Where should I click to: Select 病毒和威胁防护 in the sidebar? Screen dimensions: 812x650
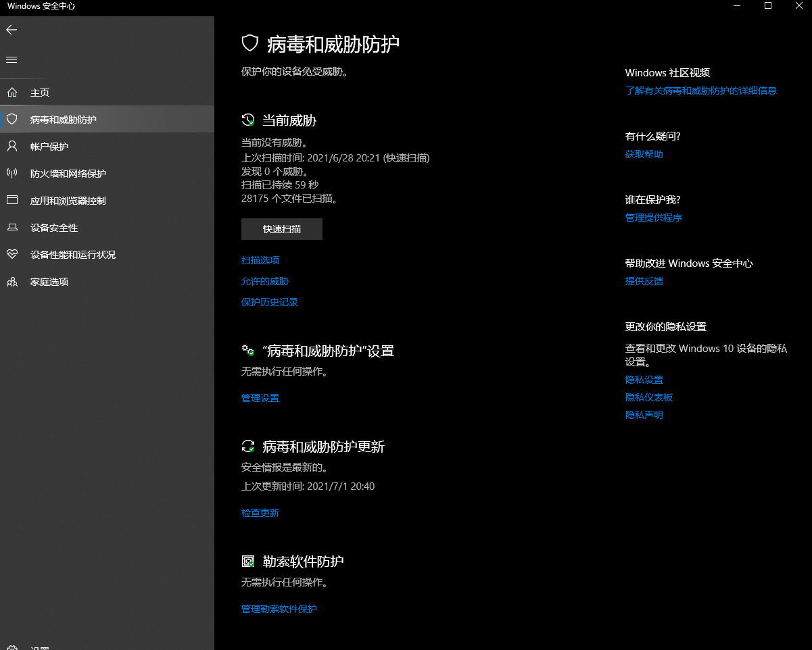tap(64, 120)
